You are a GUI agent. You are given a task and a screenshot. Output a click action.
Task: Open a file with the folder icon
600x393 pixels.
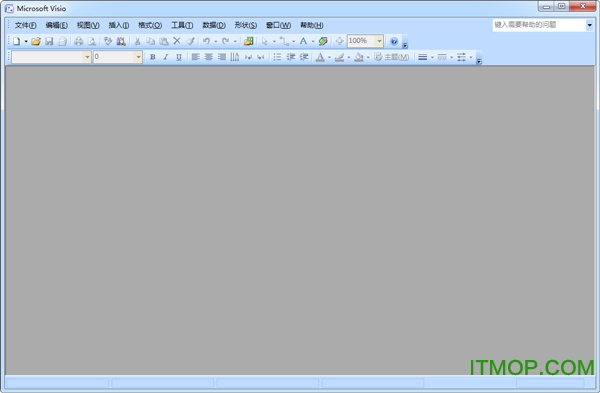36,41
